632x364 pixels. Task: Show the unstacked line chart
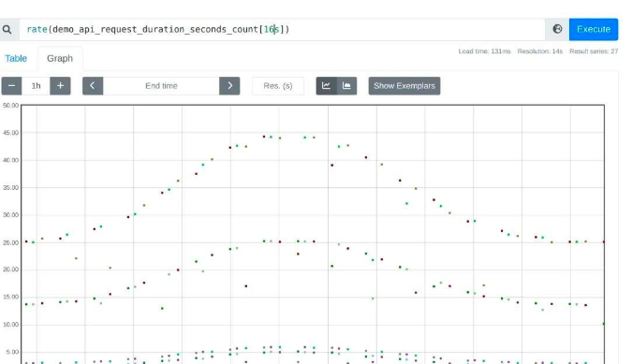point(326,86)
